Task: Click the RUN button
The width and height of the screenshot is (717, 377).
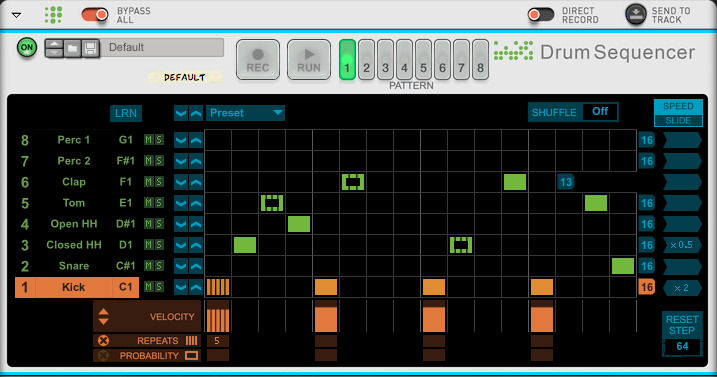Action: coord(309,60)
